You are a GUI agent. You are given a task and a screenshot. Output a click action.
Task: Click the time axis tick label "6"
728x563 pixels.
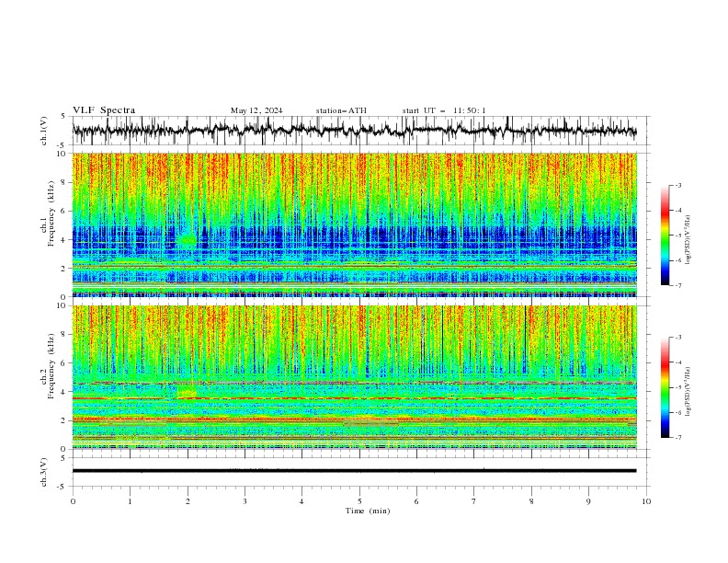416,501
